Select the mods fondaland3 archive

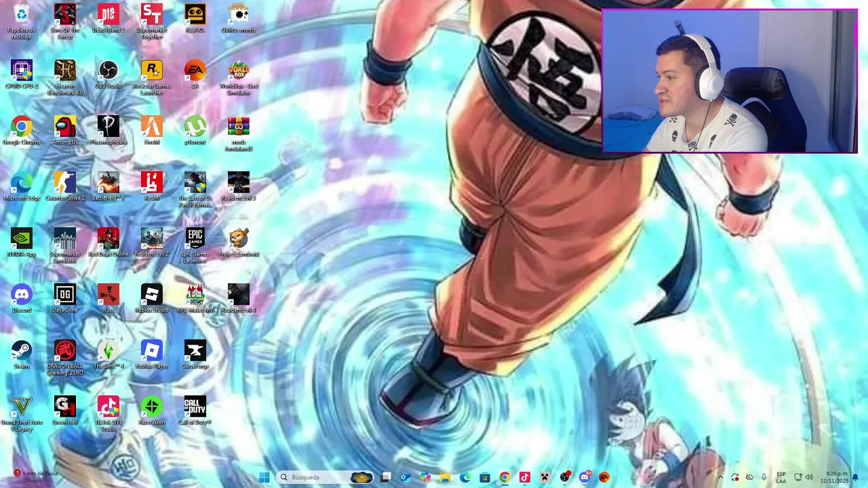(239, 134)
